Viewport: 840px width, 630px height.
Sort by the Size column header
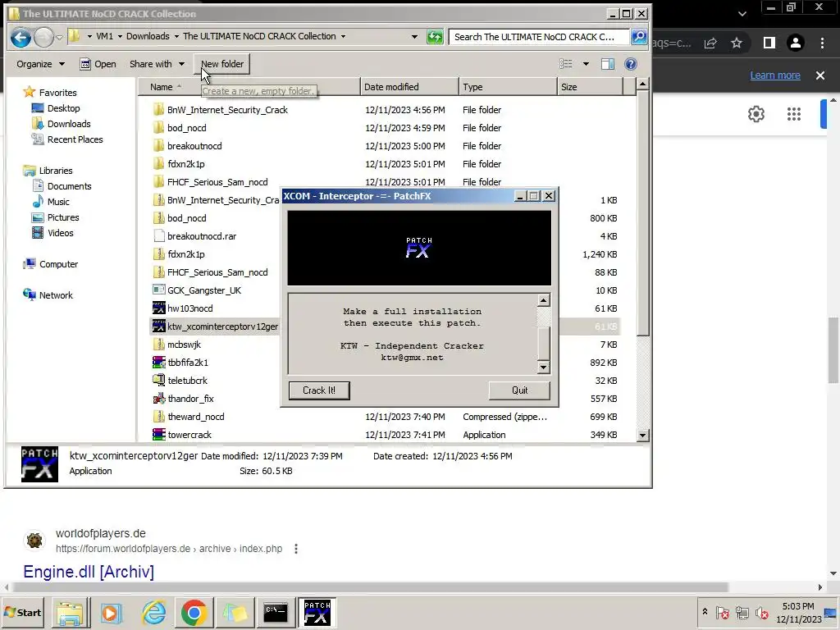(591, 87)
